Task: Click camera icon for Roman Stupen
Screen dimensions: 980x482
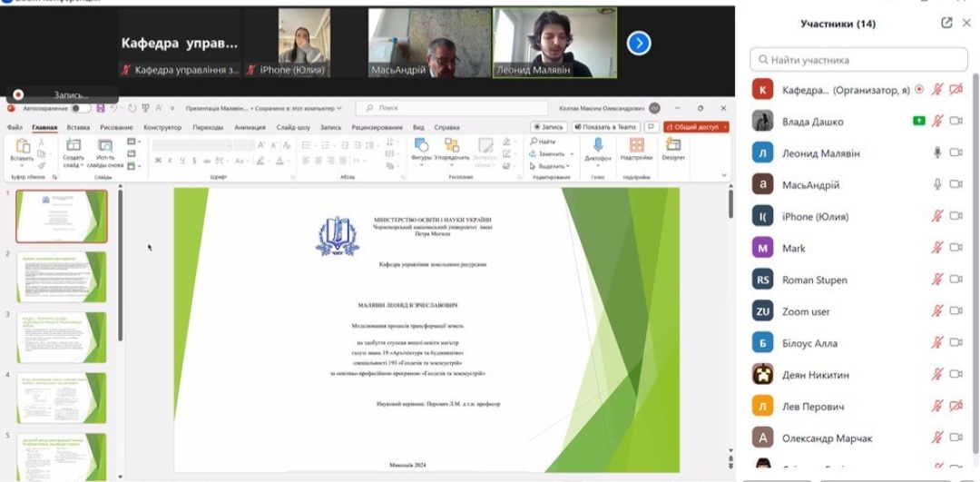Action: [x=955, y=279]
